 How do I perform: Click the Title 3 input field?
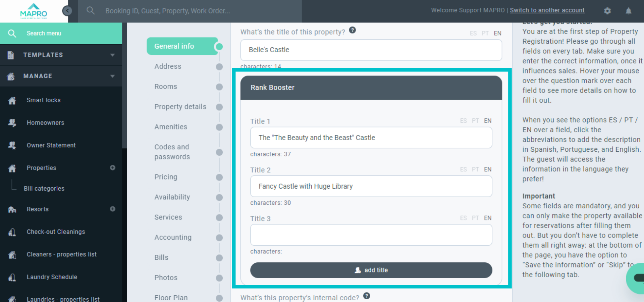[x=371, y=235]
